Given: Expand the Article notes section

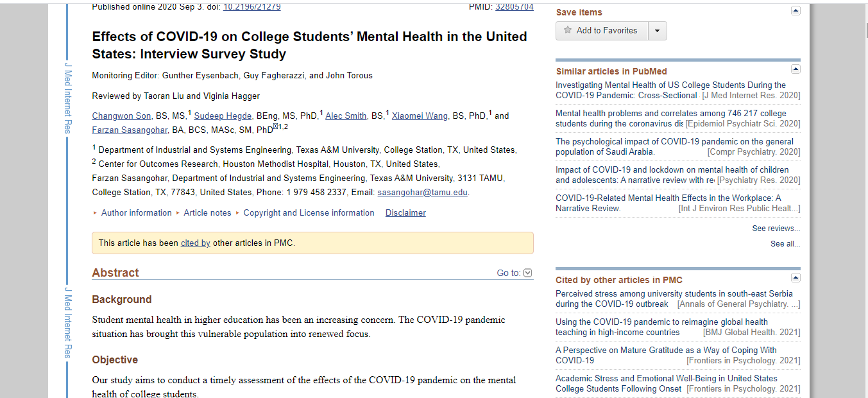Looking at the screenshot, I should (207, 213).
